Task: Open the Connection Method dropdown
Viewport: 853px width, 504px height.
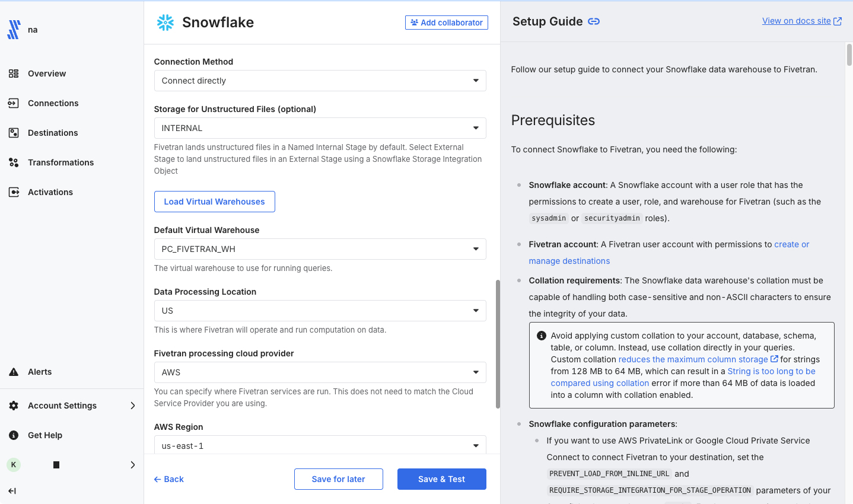Action: pos(320,81)
